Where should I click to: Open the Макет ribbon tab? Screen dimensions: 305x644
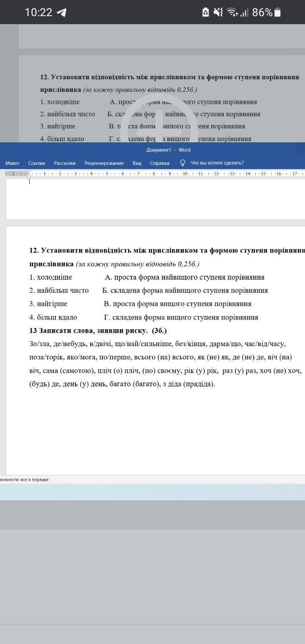tap(12, 163)
